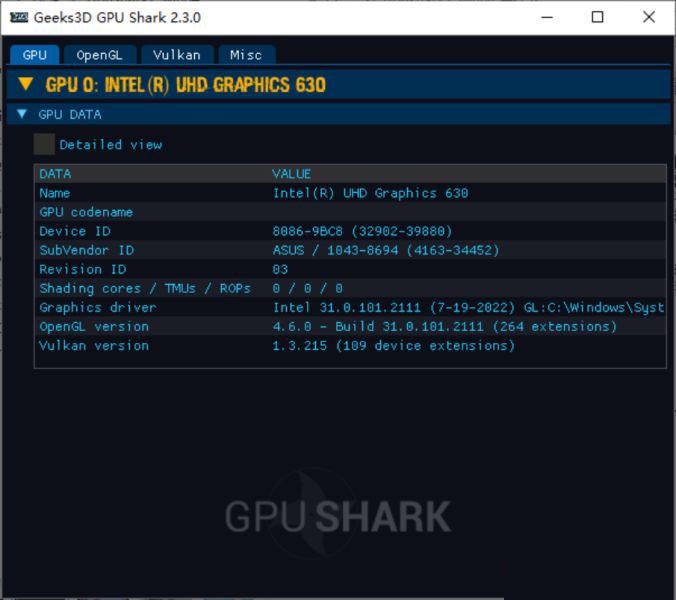
Task: Click the value 8086-9BC8 (32902-39880)
Action: point(362,231)
